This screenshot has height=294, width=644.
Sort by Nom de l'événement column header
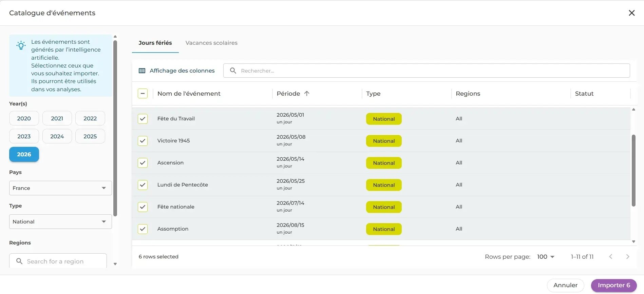tap(189, 94)
